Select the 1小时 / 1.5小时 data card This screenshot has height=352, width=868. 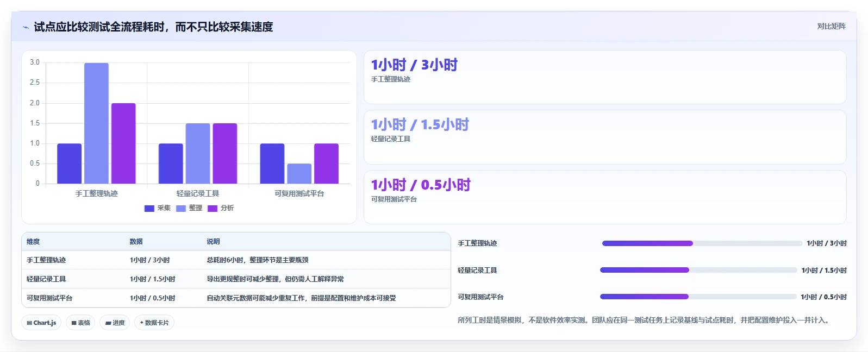tap(605, 137)
